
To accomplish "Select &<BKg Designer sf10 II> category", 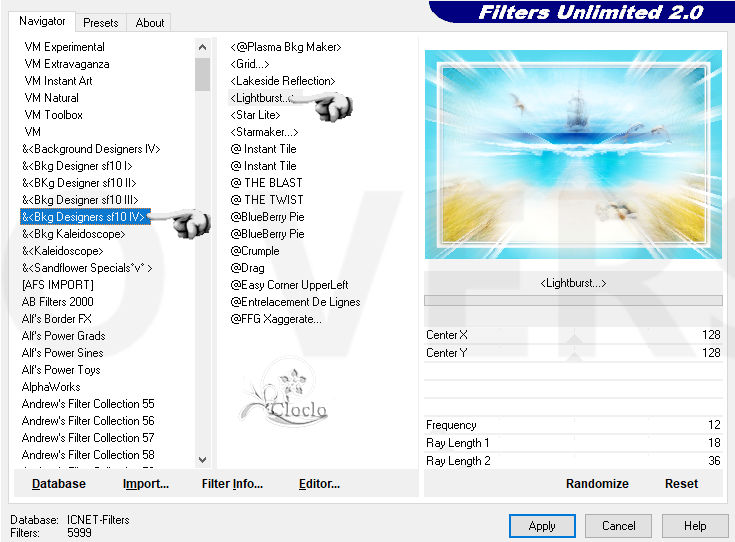I will (79, 182).
